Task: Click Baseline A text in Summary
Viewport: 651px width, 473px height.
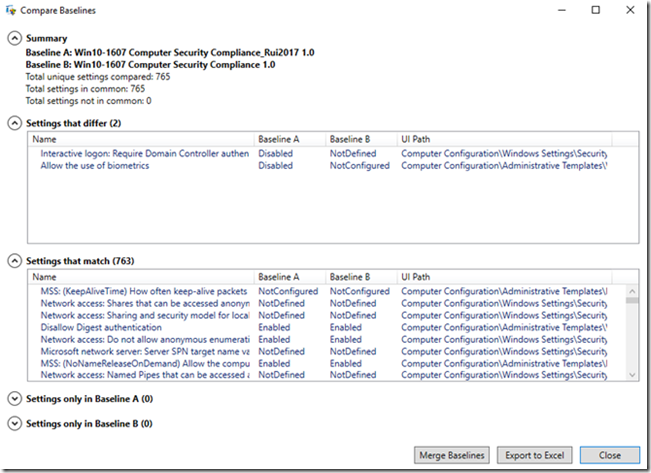Action: (170, 53)
